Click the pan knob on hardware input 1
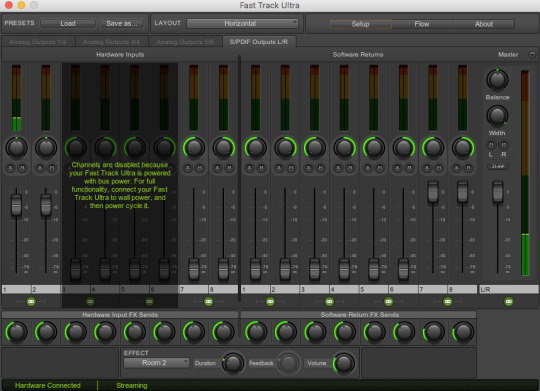The height and width of the screenshot is (391, 540). pyautogui.click(x=17, y=148)
